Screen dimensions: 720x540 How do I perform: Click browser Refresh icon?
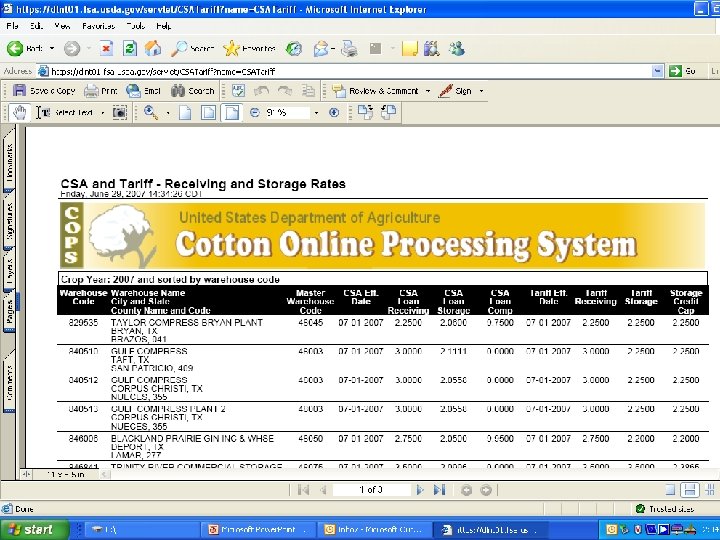tap(129, 48)
